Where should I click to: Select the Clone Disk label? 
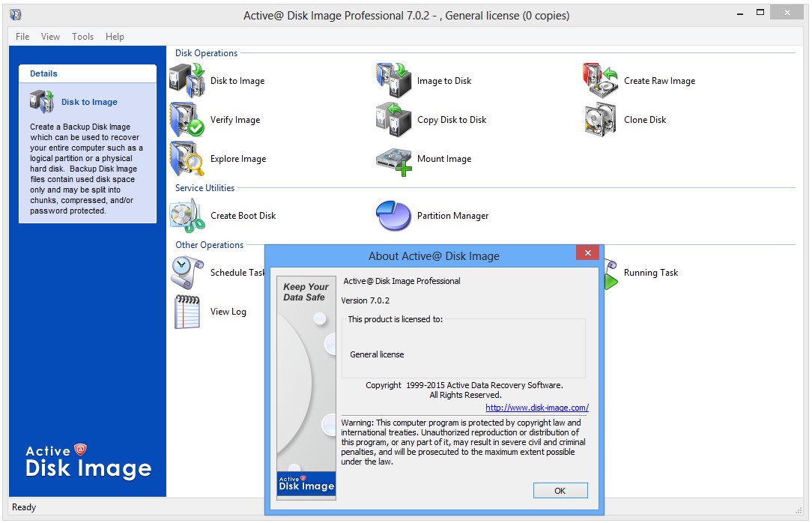point(645,120)
